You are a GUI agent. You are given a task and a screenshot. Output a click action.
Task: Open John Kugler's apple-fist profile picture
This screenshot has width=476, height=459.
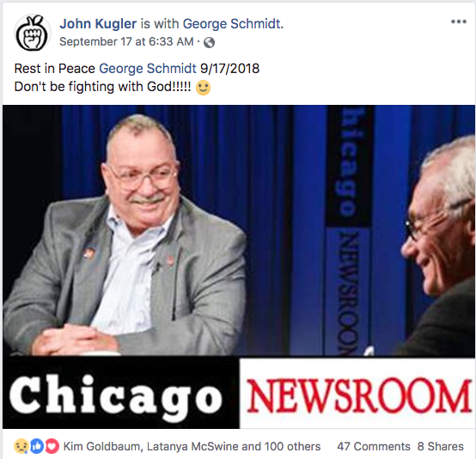coord(33,33)
